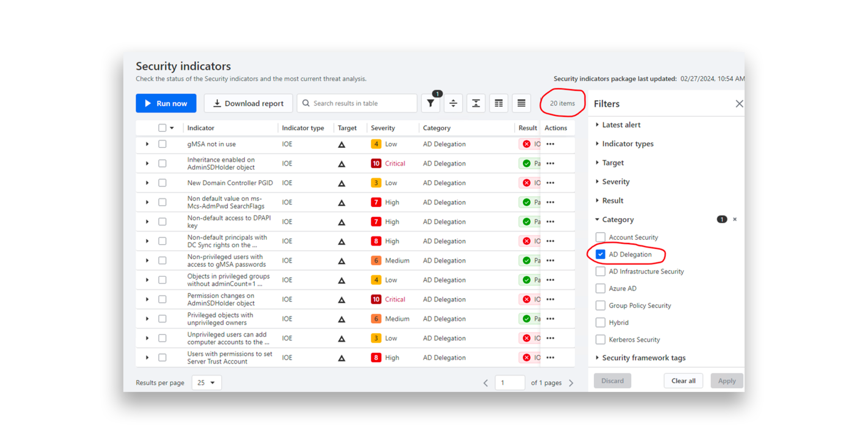Click the page number input field

(510, 382)
